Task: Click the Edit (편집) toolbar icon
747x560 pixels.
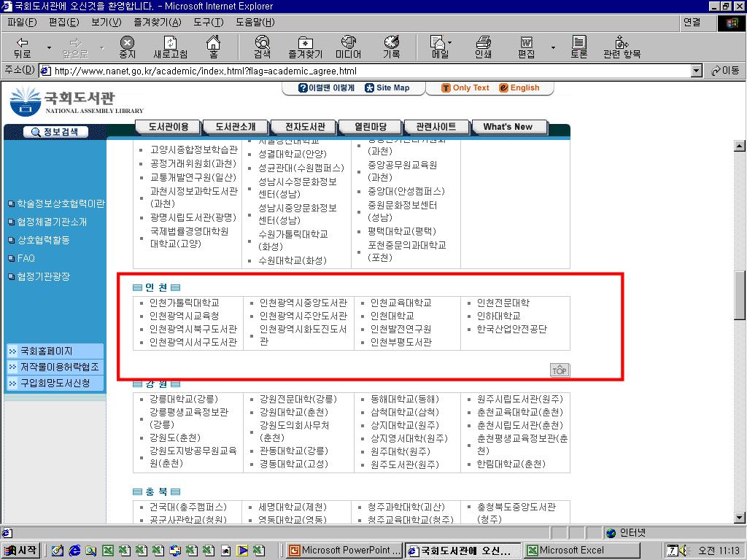Action: pyautogui.click(x=527, y=47)
